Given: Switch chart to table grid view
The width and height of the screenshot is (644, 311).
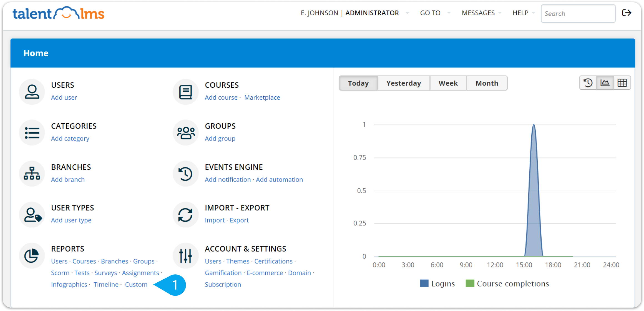Looking at the screenshot, I should click(x=622, y=83).
